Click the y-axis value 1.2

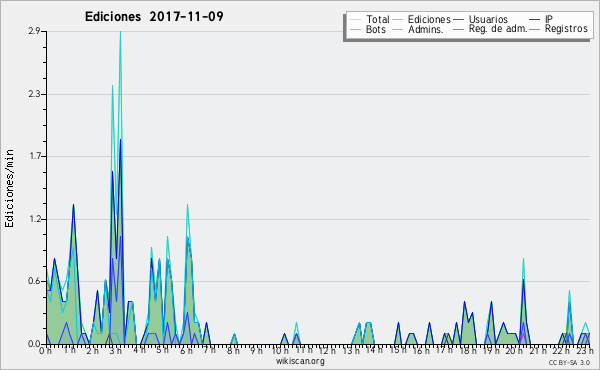point(34,219)
